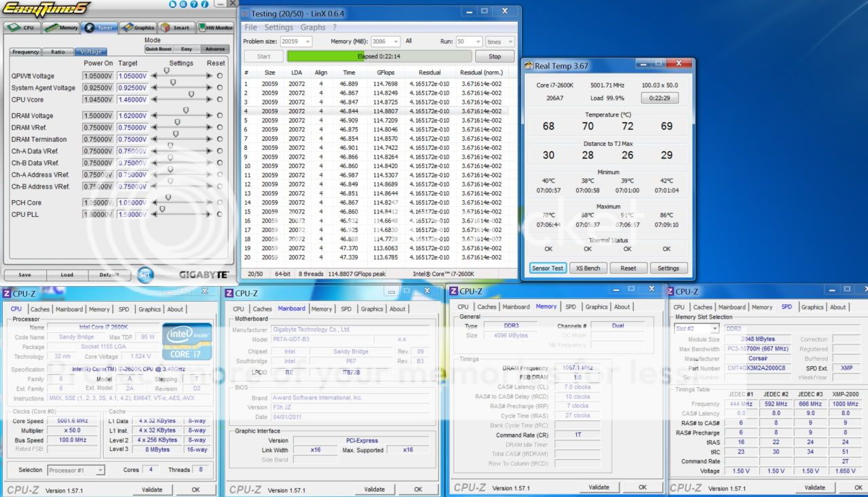The image size is (868, 497).
Task: Select the CPU Vcore reset radio button
Action: click(x=219, y=100)
